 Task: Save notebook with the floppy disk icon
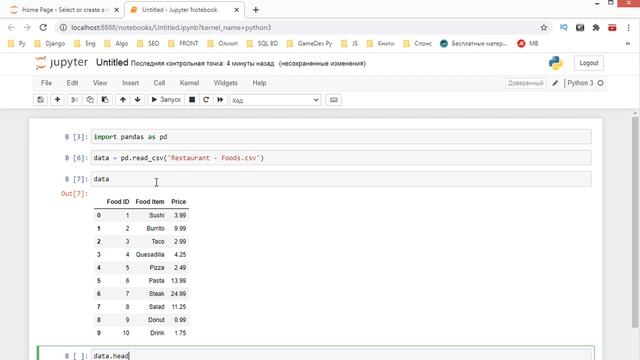coord(40,100)
